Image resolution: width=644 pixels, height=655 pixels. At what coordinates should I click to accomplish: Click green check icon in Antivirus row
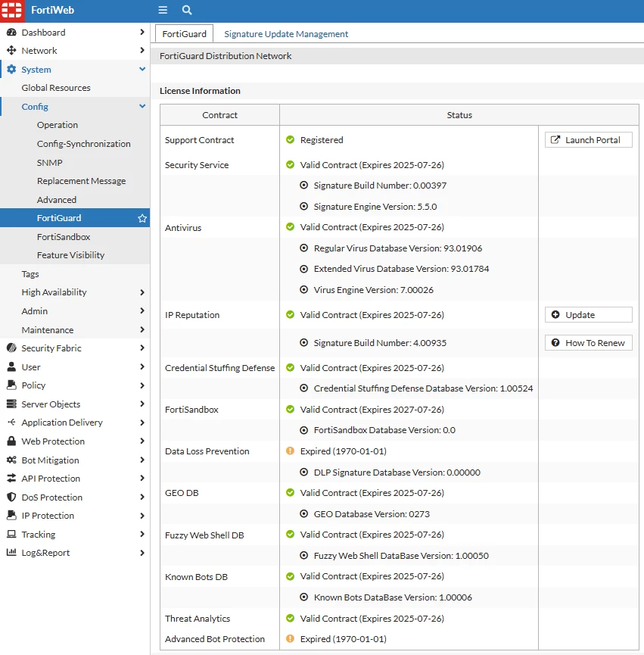coord(290,227)
